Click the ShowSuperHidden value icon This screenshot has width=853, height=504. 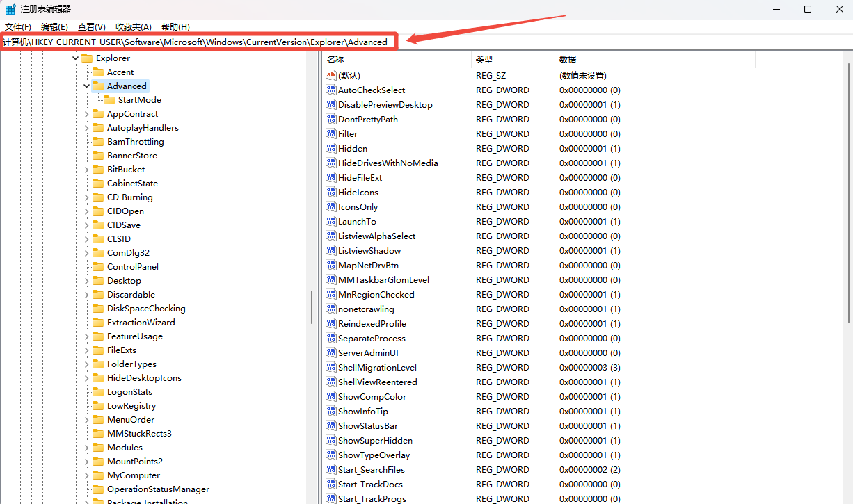point(331,440)
